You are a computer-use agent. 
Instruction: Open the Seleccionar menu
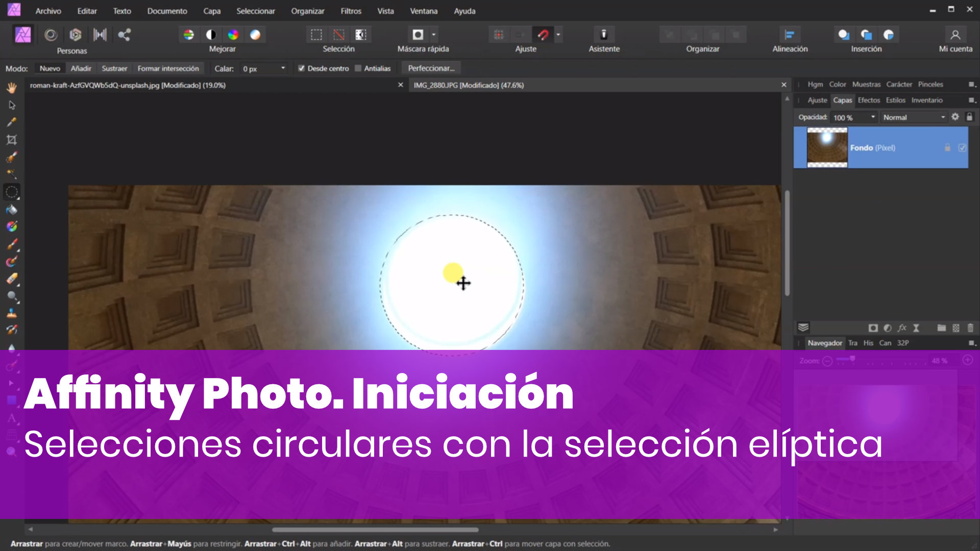255,11
